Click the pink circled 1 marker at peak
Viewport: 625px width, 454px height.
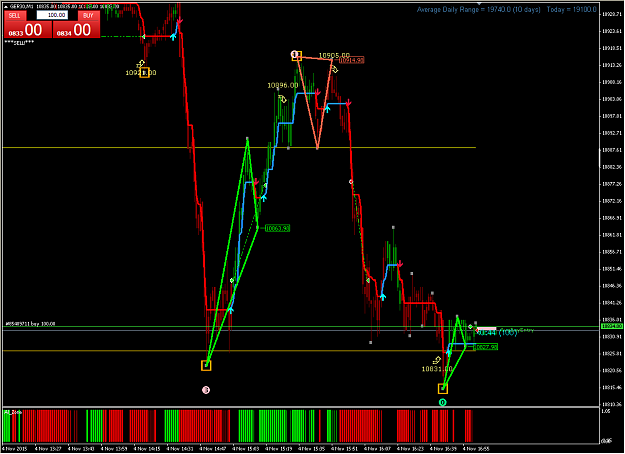[294, 53]
